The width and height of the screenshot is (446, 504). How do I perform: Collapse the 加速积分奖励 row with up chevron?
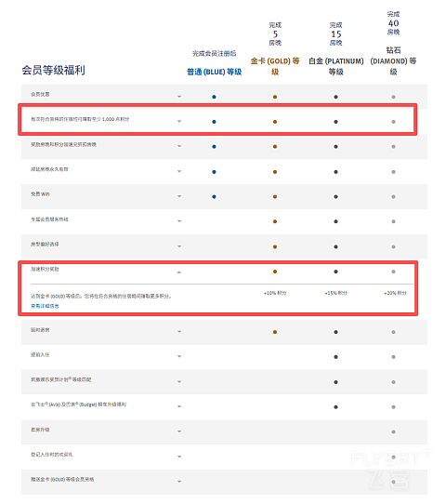[179, 272]
